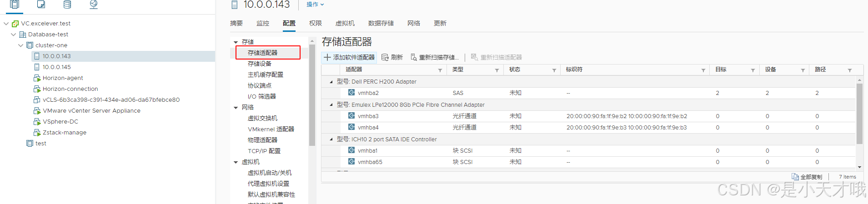The width and height of the screenshot is (868, 204).
Task: Collapse the cluster-one tree node
Action: click(21, 45)
